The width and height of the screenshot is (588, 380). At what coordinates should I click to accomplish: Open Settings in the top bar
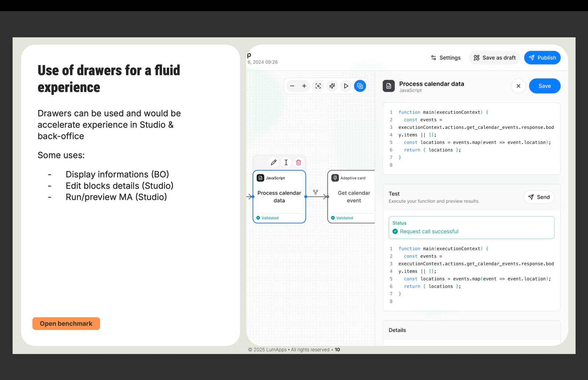click(x=446, y=58)
